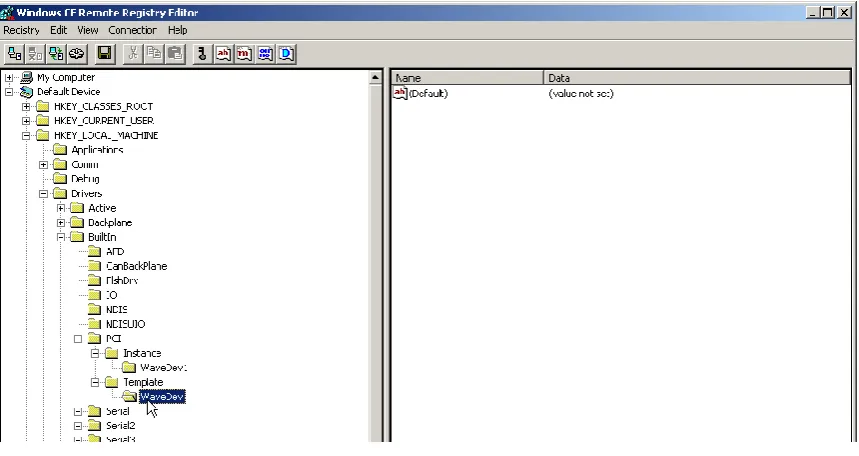
Task: Collapse the Default Device node
Action: [9, 92]
